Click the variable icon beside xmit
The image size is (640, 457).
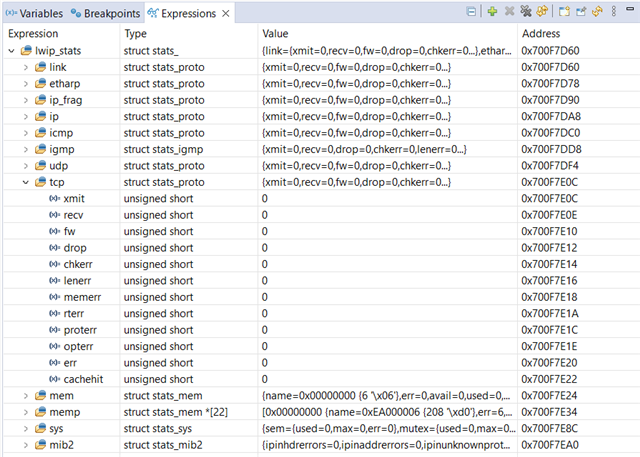(55, 199)
